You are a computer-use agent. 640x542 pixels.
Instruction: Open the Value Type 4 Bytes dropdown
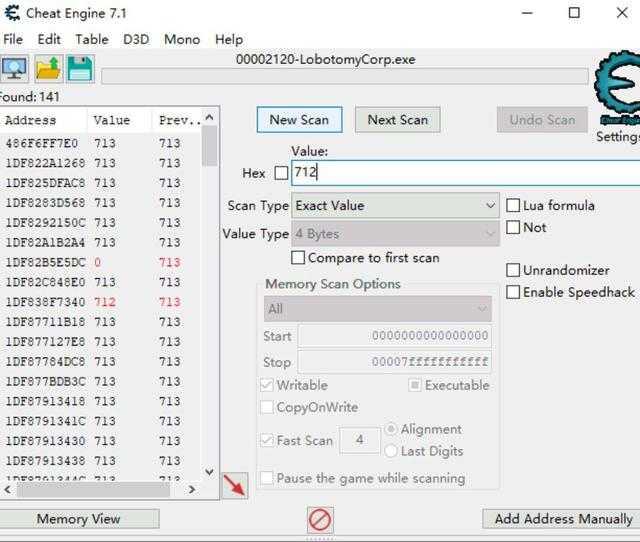pyautogui.click(x=396, y=234)
